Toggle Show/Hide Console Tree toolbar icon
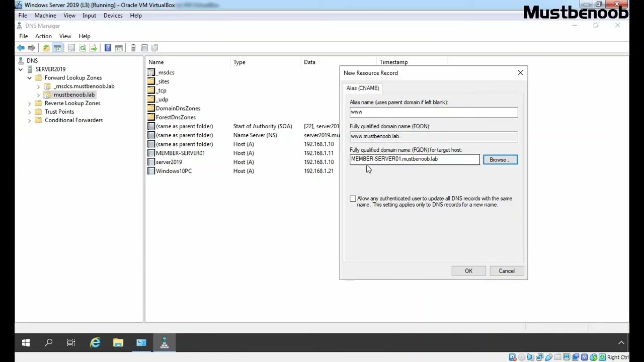 [57, 48]
